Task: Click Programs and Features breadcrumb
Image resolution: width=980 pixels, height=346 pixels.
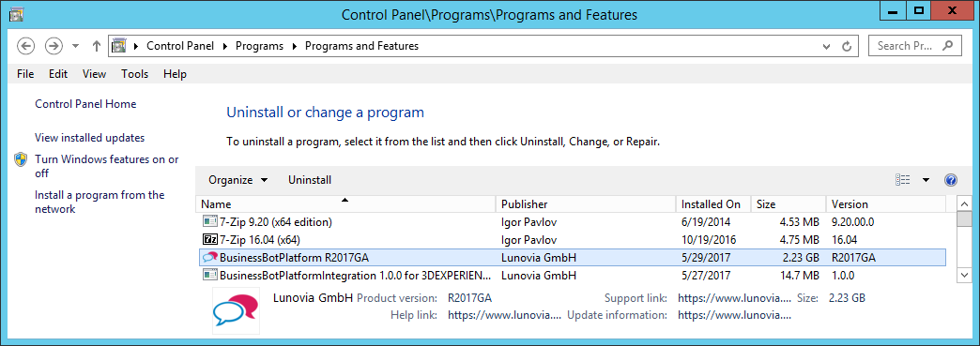Action: click(x=362, y=46)
